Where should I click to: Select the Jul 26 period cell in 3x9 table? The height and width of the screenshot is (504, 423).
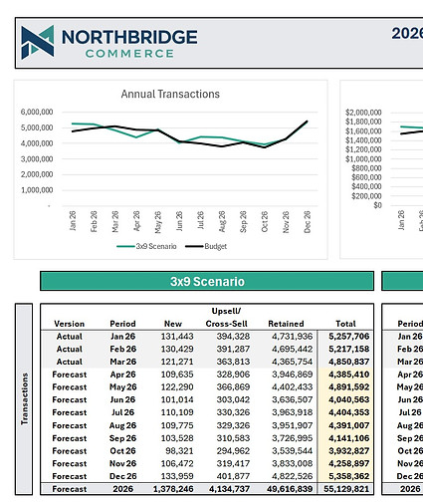coord(122,412)
